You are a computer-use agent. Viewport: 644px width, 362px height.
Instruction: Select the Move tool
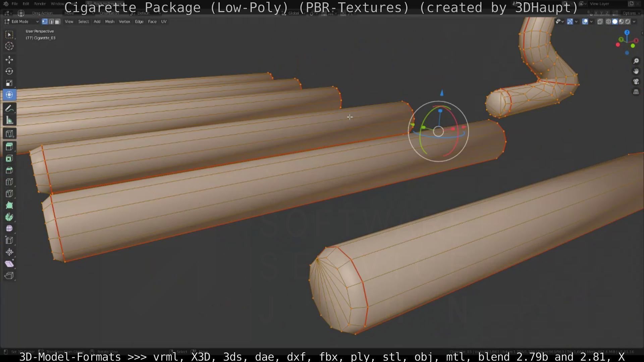pos(9,60)
